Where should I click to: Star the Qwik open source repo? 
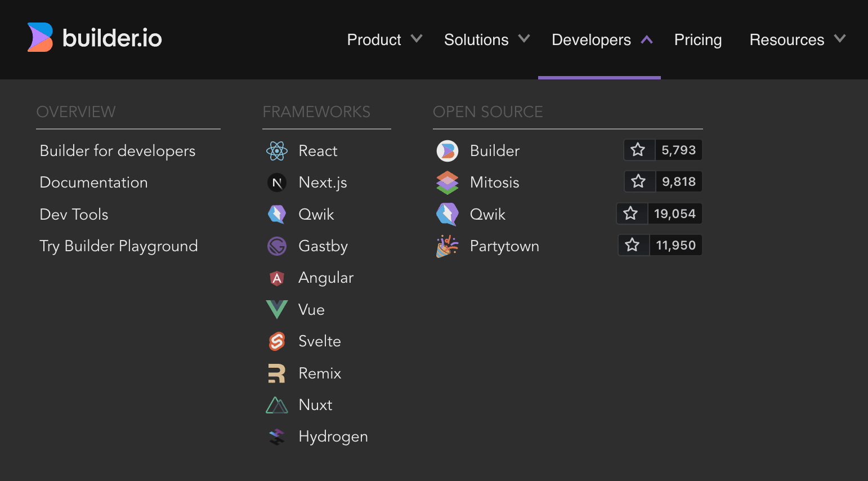tap(631, 213)
